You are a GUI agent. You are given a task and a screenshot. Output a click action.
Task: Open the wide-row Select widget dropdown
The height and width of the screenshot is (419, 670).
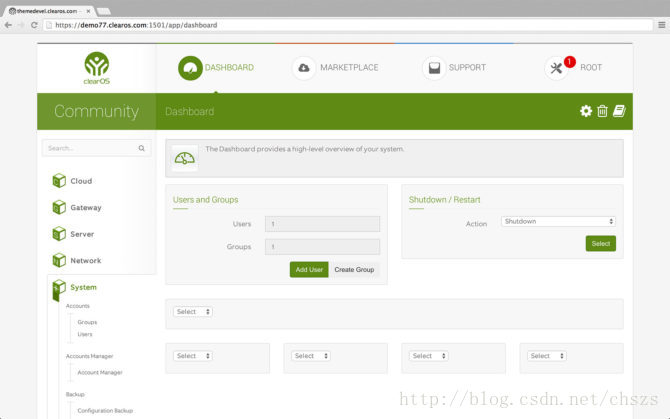(x=193, y=312)
